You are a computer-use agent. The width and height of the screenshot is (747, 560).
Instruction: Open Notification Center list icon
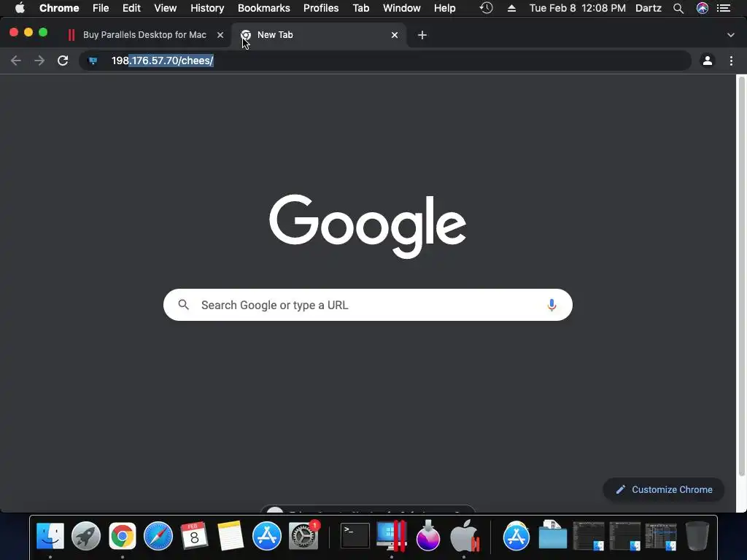coord(724,8)
